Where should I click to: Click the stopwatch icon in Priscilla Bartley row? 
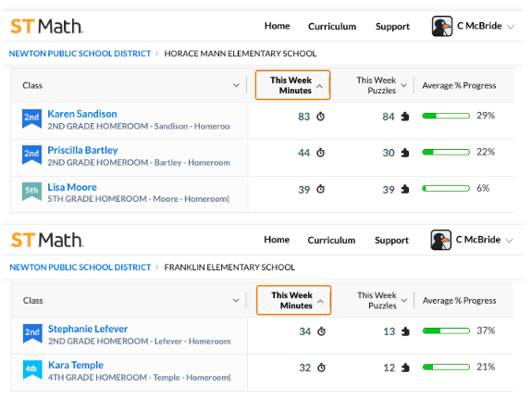pos(321,153)
